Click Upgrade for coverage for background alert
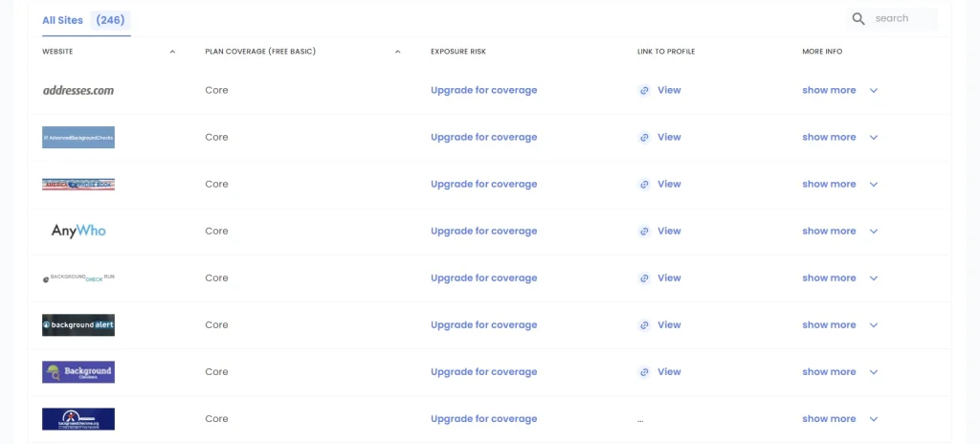This screenshot has width=980, height=444. pos(483,325)
